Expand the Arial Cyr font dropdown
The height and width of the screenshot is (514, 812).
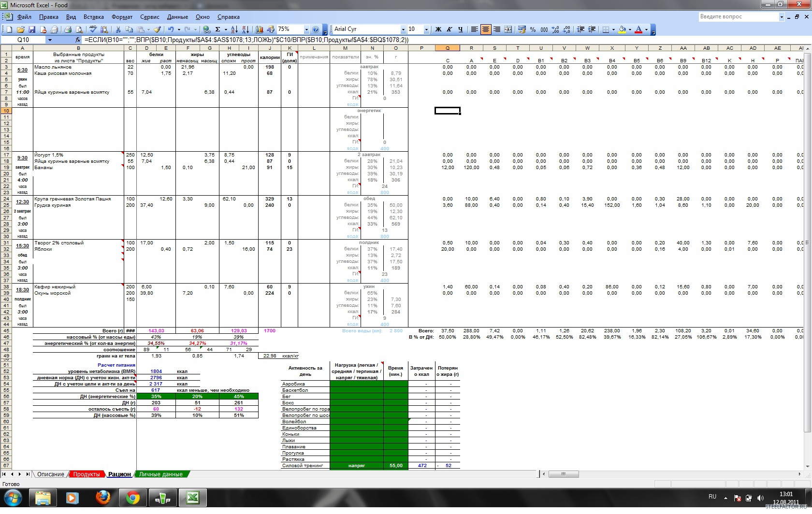coord(403,29)
